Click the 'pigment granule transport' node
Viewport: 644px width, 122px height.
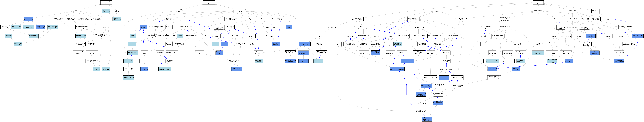595,52
